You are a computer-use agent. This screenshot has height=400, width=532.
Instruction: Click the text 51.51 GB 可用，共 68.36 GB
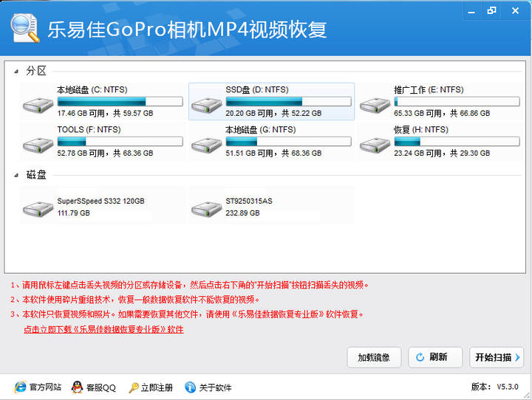(273, 154)
